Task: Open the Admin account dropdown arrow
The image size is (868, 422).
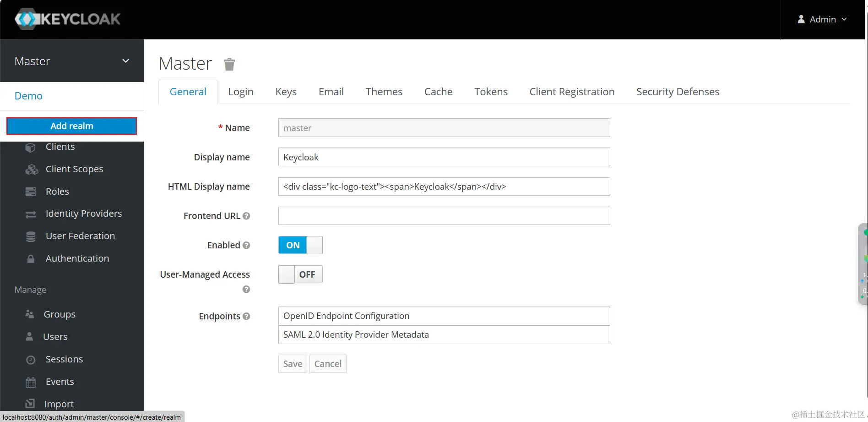Action: click(844, 19)
